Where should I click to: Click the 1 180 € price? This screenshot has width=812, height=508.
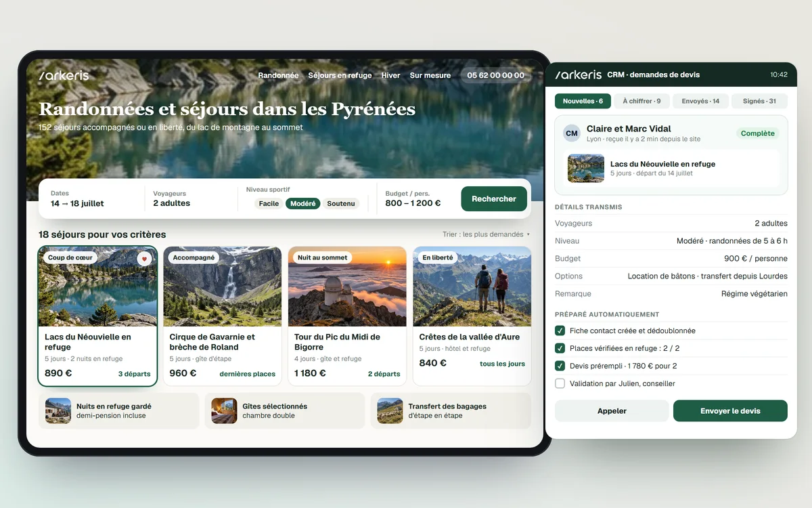[x=310, y=373]
